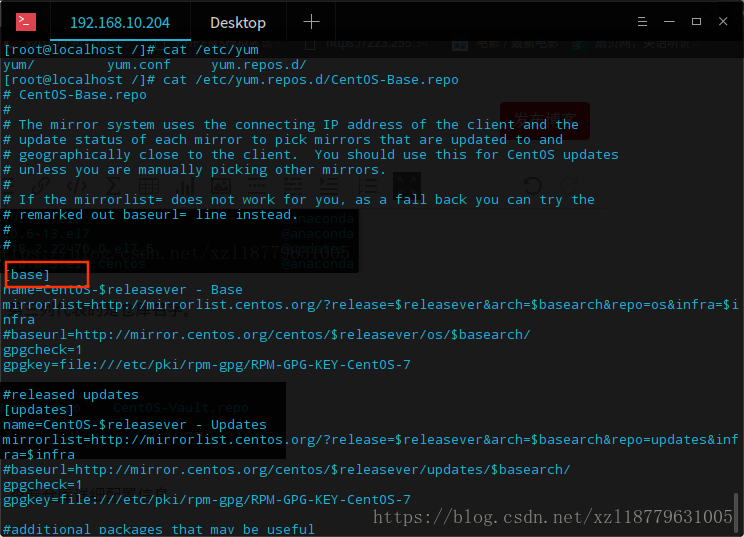Click the 'name=CentOS-$releasever - Updates' line
Screen dimensions: 744x537
(135, 425)
